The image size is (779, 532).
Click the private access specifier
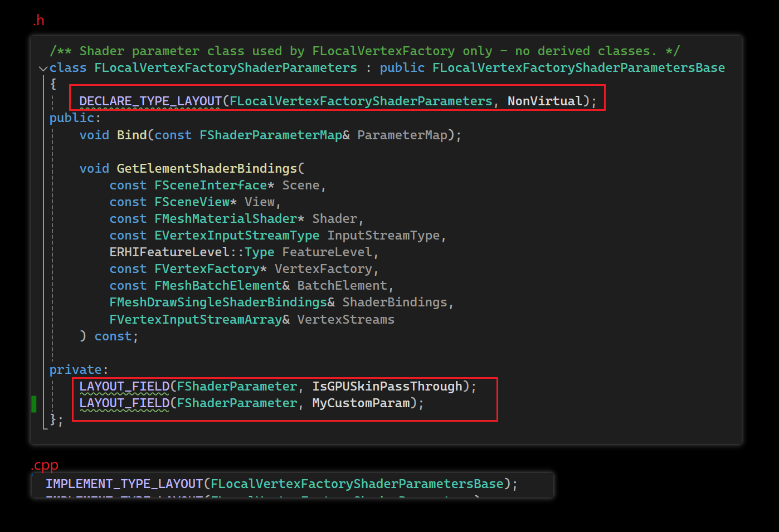(x=76, y=370)
